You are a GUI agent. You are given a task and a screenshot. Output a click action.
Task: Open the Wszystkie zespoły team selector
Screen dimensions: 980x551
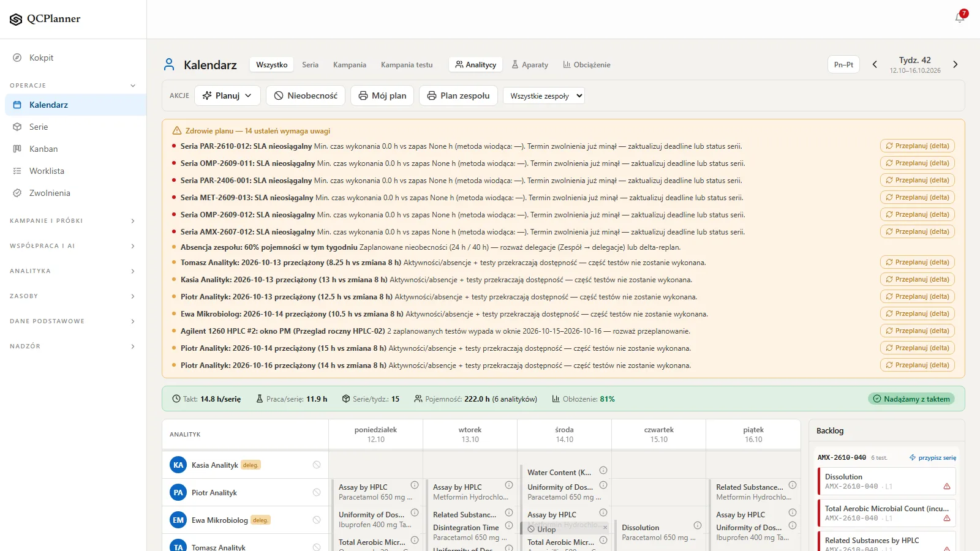[544, 96]
